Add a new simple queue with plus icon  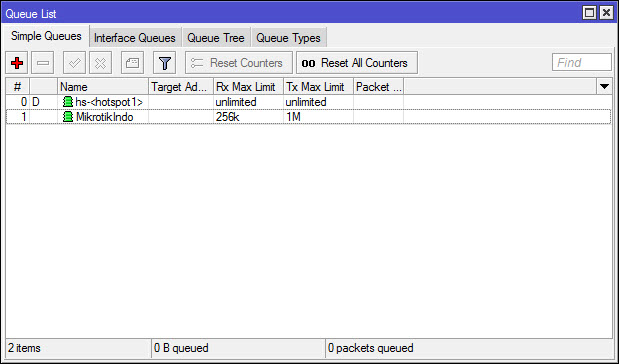tap(17, 63)
